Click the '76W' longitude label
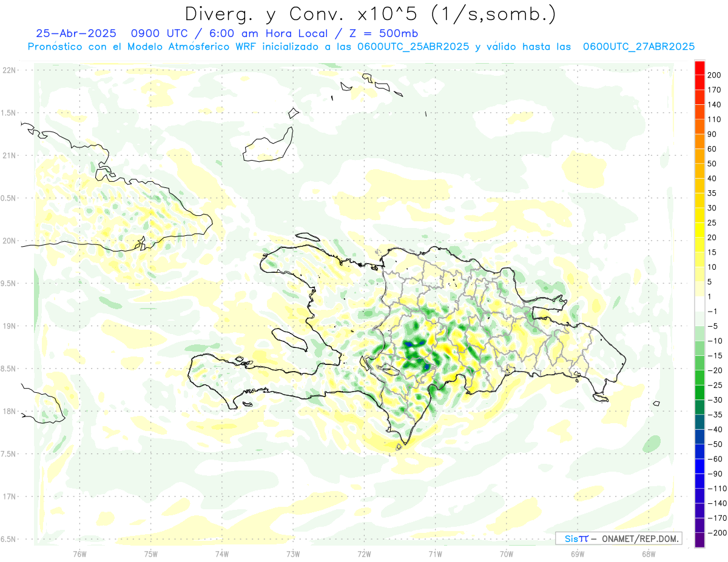 [79, 554]
